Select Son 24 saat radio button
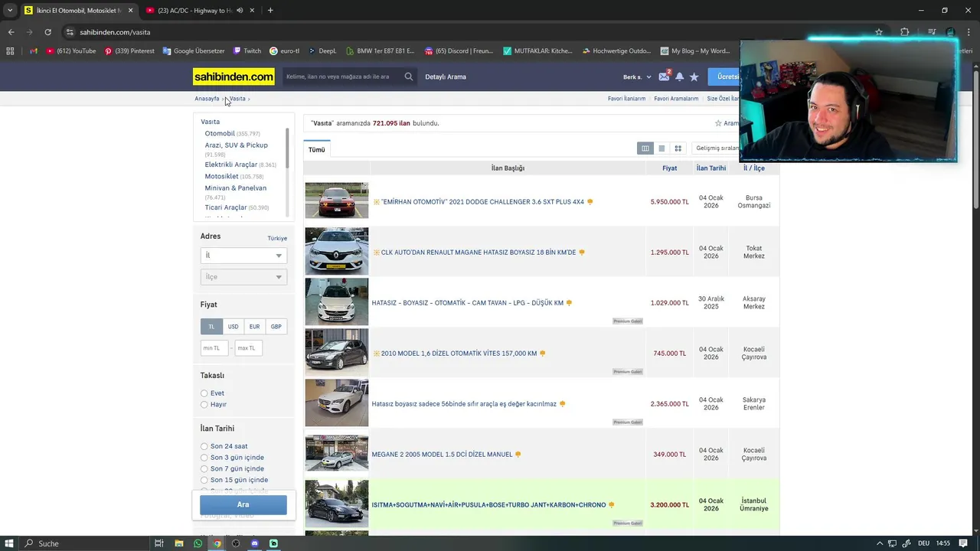The image size is (980, 551). point(204,446)
